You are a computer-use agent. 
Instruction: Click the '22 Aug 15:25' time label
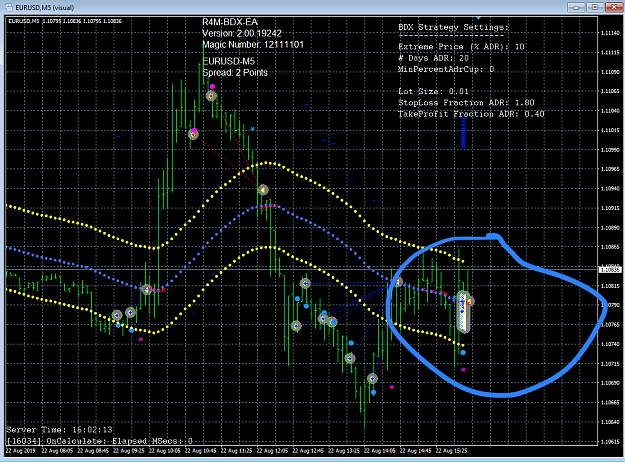tap(452, 451)
